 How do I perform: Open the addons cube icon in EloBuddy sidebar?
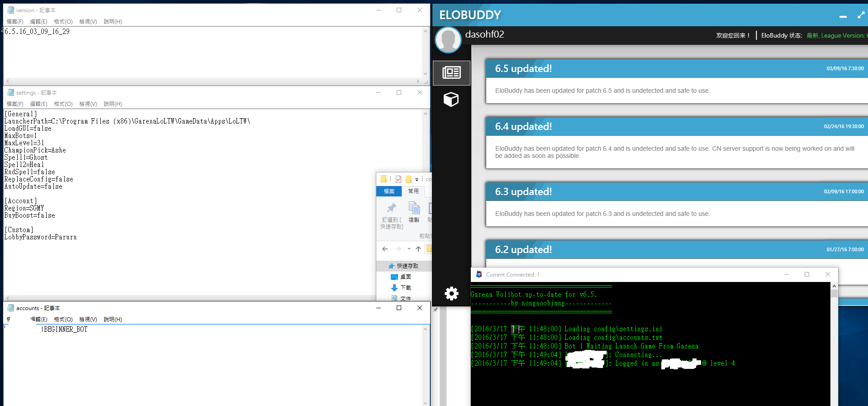tap(451, 99)
